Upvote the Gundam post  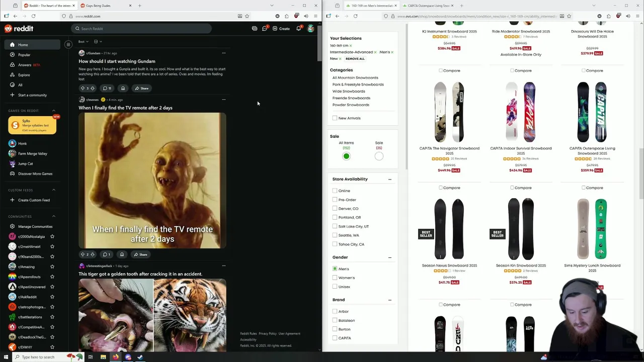[x=83, y=88]
